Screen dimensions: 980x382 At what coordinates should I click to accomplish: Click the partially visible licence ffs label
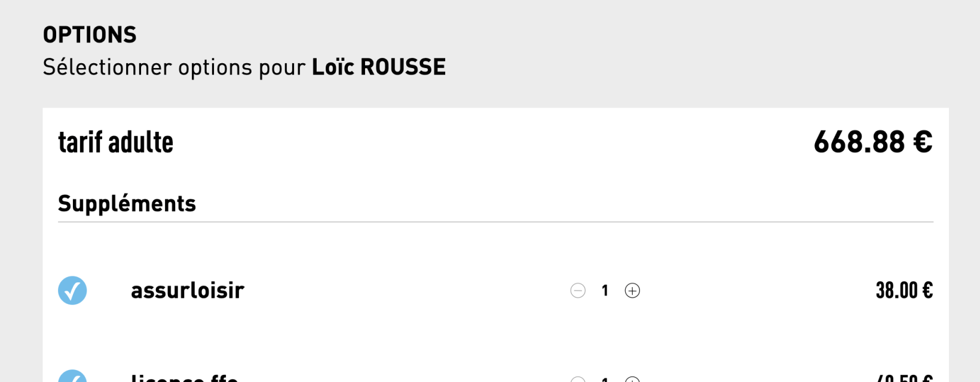[x=184, y=378]
